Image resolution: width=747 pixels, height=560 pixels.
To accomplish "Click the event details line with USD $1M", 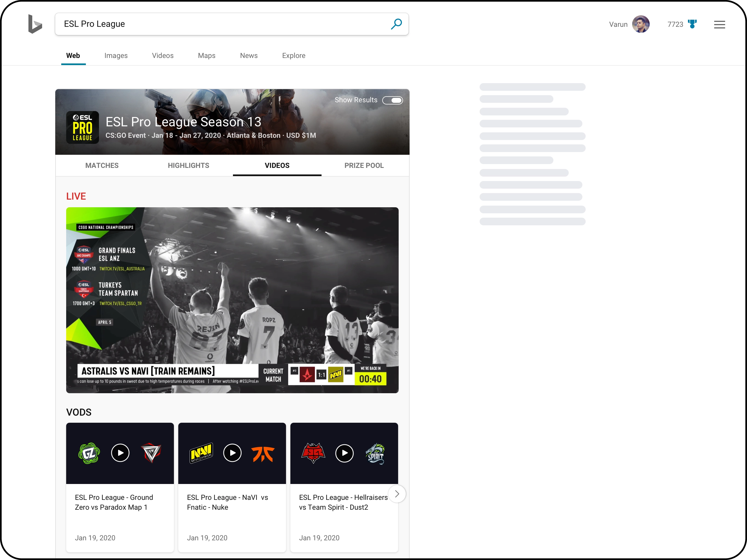I will point(211,135).
